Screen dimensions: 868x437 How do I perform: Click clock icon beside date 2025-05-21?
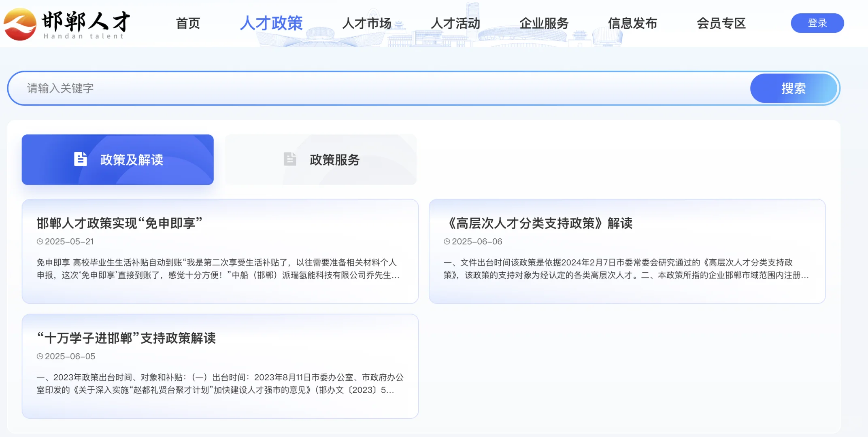coord(40,242)
